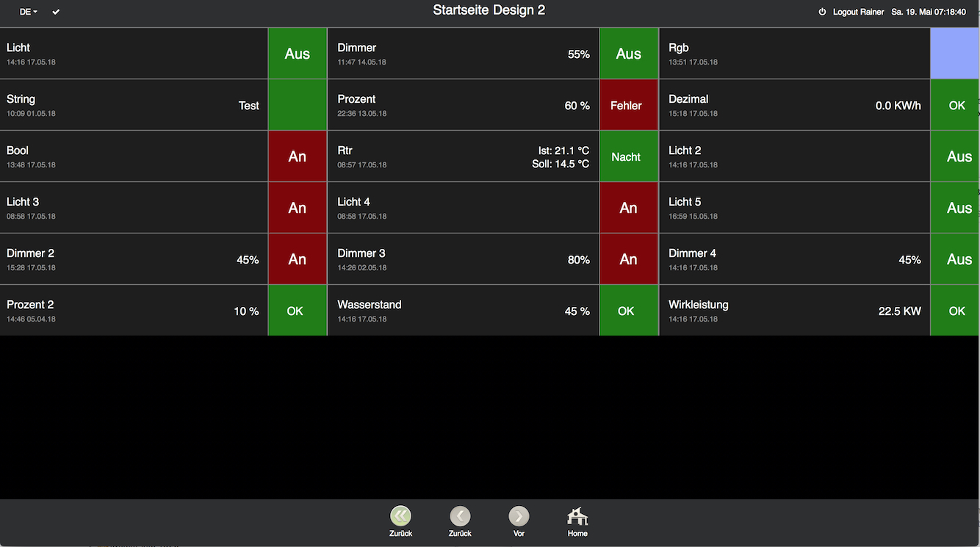Click the green button on String row

click(298, 105)
